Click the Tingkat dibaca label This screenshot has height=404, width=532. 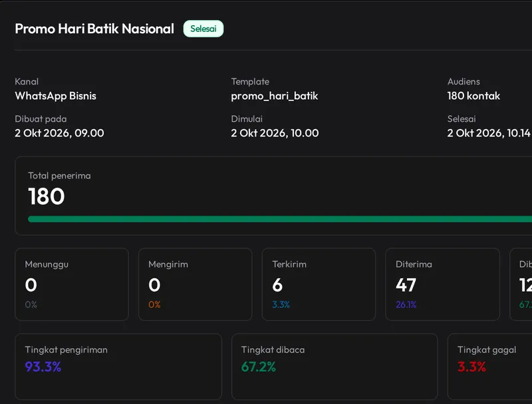pos(273,350)
